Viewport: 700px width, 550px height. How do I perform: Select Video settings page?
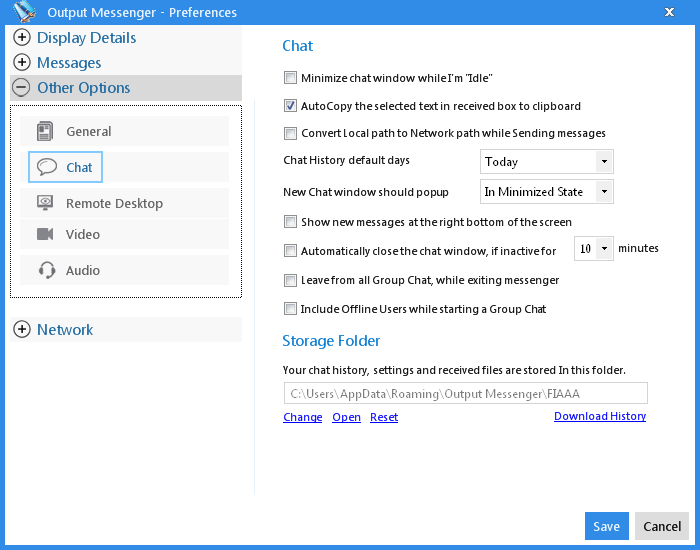tap(124, 234)
